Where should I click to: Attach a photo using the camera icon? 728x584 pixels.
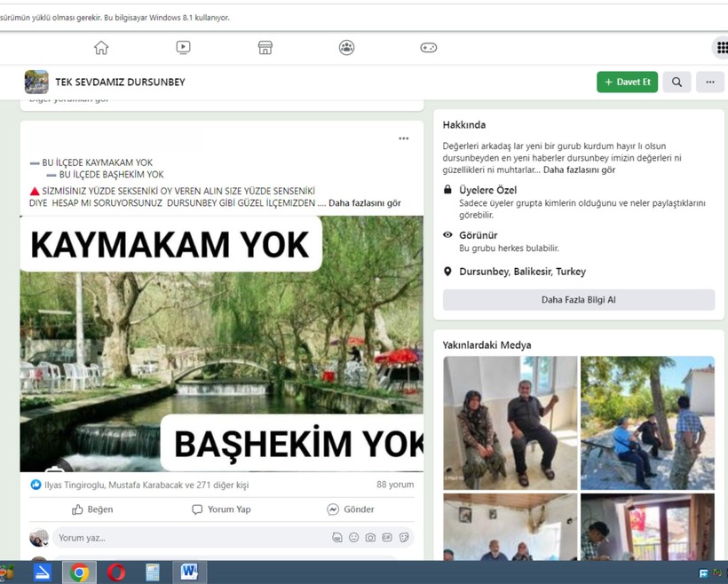tap(370, 538)
